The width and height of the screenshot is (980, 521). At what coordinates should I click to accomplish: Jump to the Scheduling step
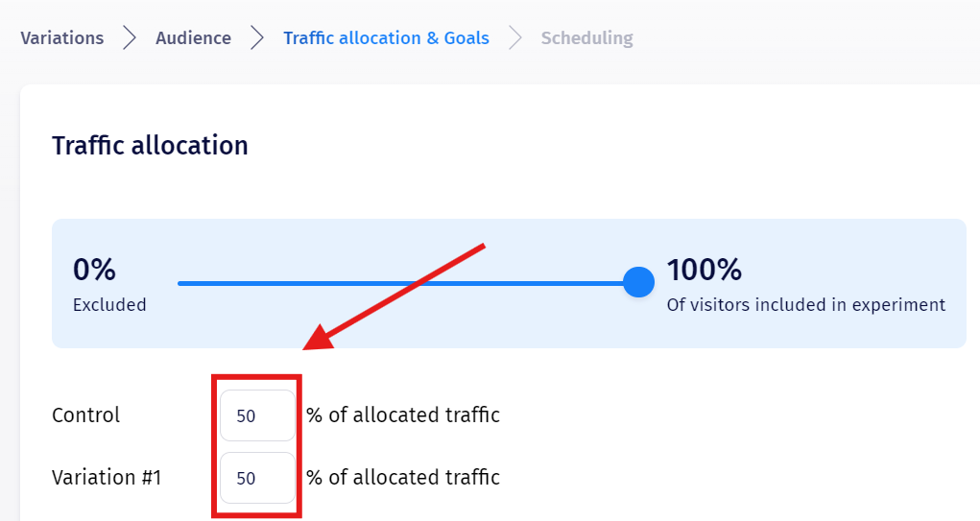click(x=586, y=38)
